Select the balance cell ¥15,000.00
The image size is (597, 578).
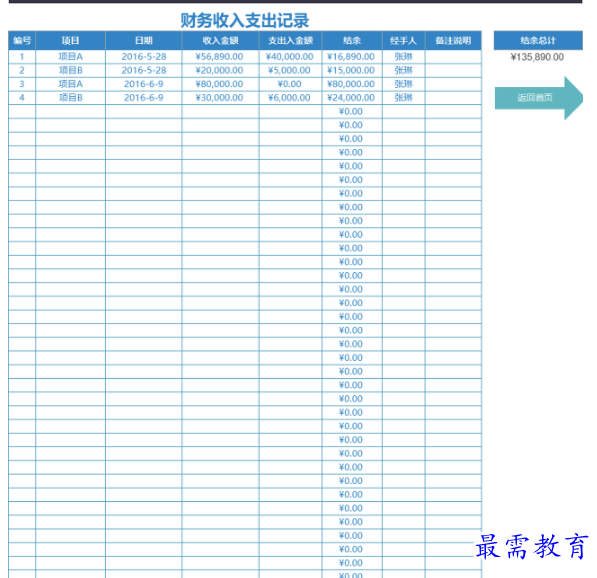352,70
